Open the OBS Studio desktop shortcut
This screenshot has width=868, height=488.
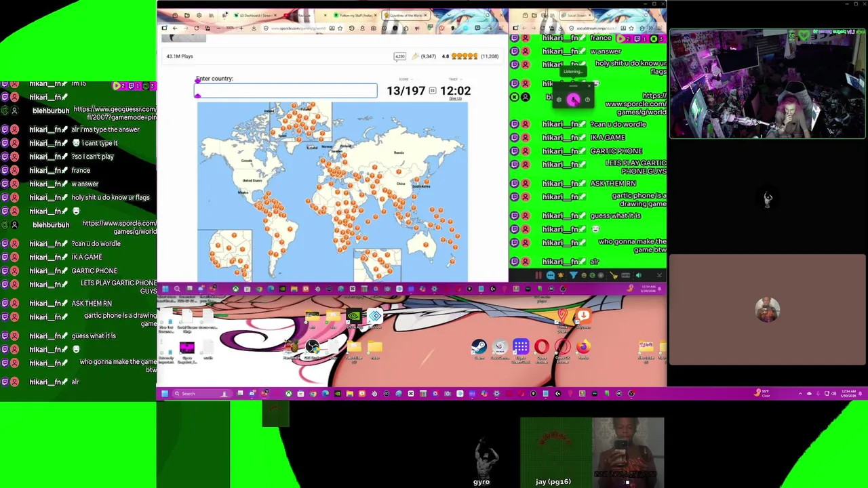[312, 349]
